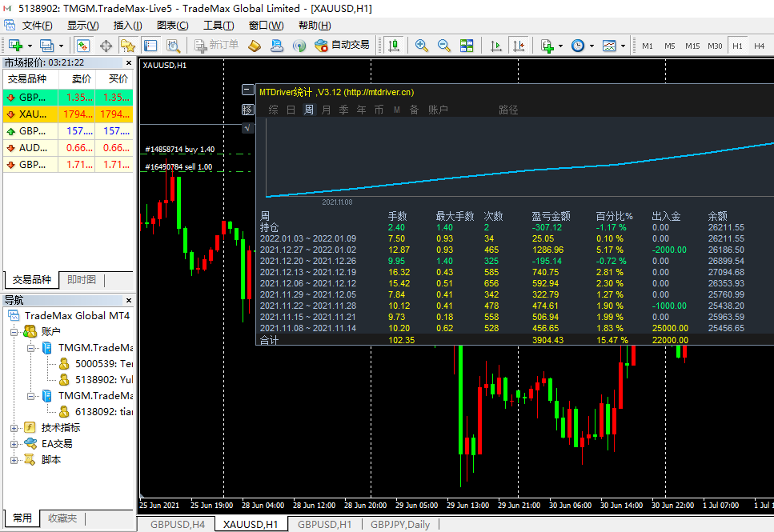The image size is (774, 532).
Task: Click the tile windows grid icon
Action: [x=467, y=46]
